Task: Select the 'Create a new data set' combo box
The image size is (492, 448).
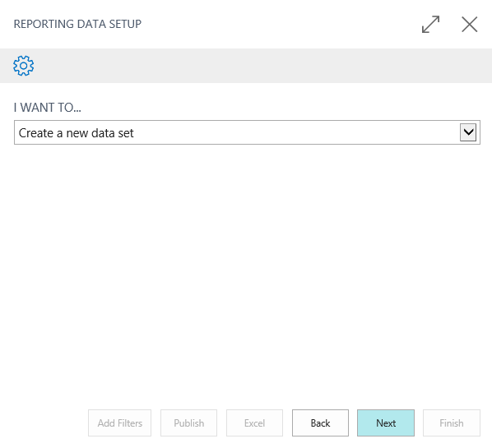Action: point(247,132)
